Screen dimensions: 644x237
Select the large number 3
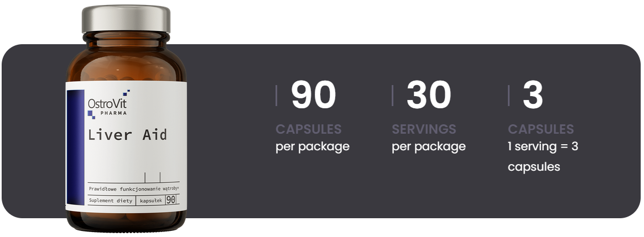pos(533,95)
